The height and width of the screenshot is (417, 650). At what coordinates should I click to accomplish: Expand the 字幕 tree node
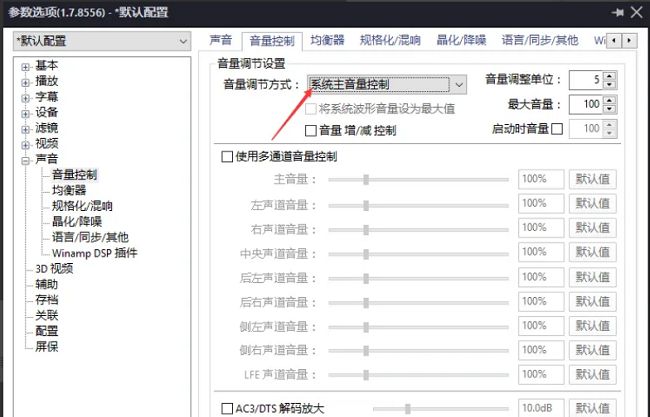(26, 98)
